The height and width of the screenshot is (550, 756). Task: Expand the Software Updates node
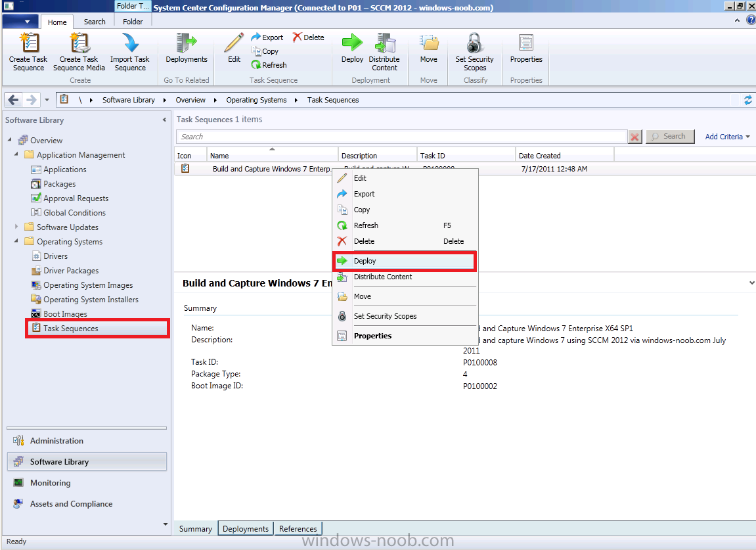16,226
